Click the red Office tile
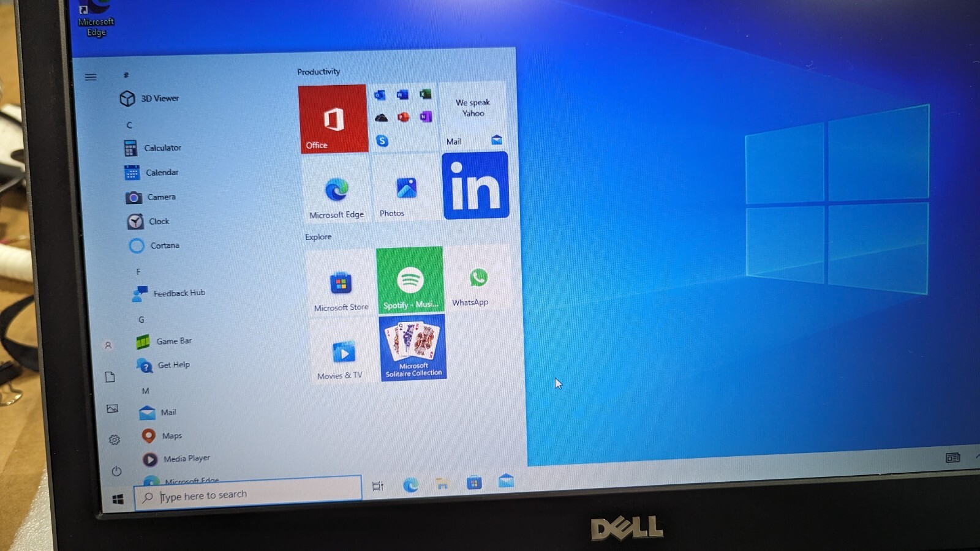The height and width of the screenshot is (551, 980). point(333,119)
